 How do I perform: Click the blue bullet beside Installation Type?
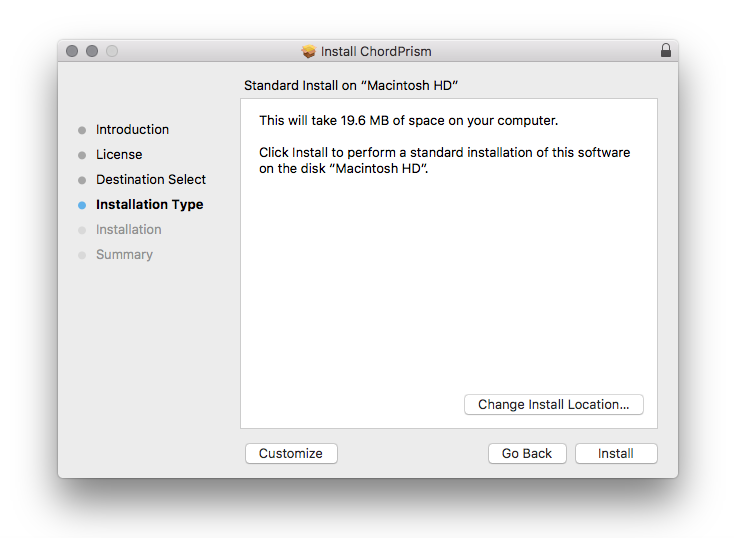click(82, 205)
